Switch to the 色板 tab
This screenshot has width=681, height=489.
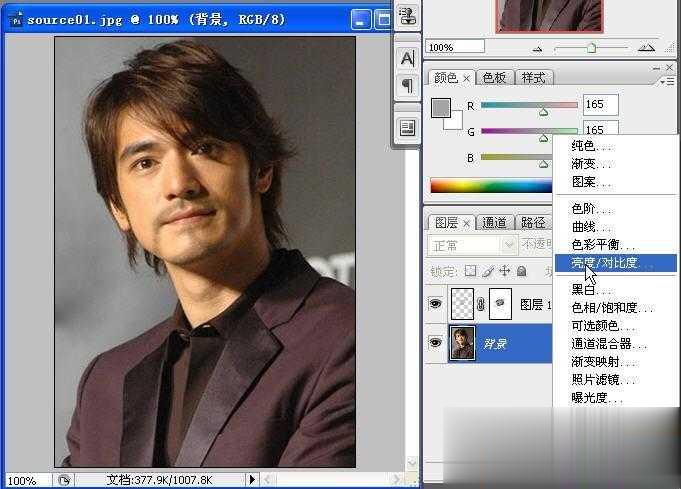pos(494,78)
